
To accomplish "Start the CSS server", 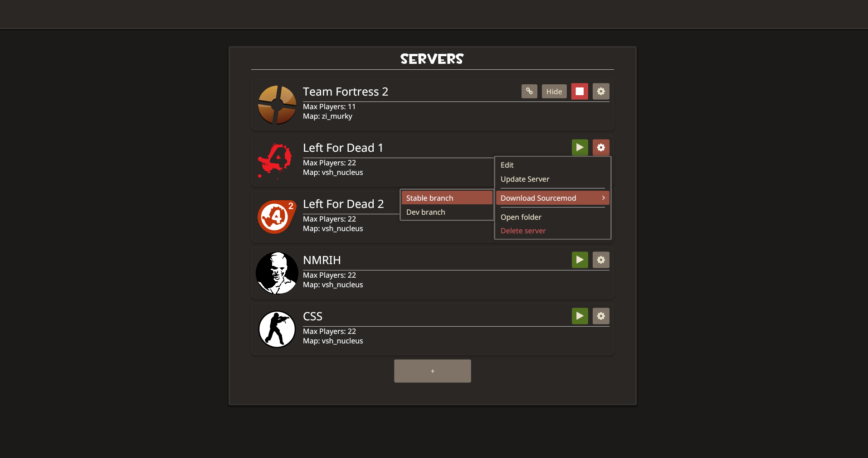I will pos(580,316).
